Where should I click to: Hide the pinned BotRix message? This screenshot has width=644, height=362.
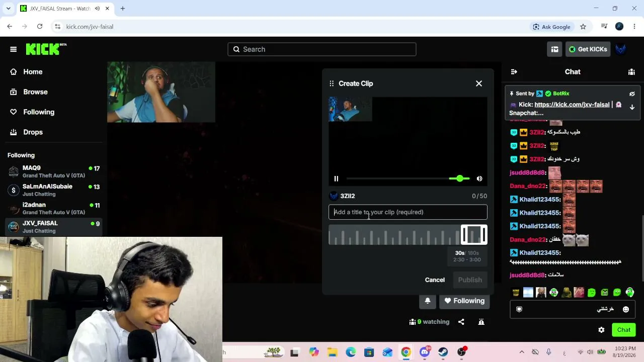632,94
